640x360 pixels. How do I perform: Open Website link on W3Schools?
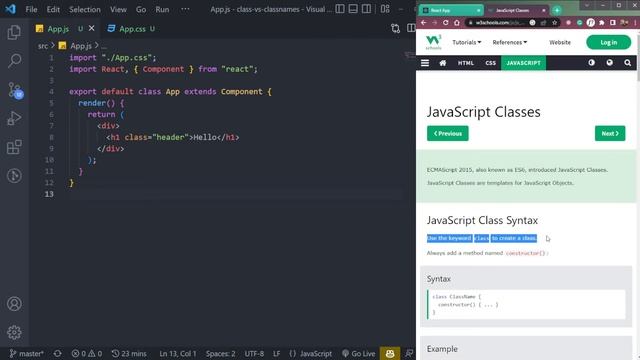tap(560, 42)
